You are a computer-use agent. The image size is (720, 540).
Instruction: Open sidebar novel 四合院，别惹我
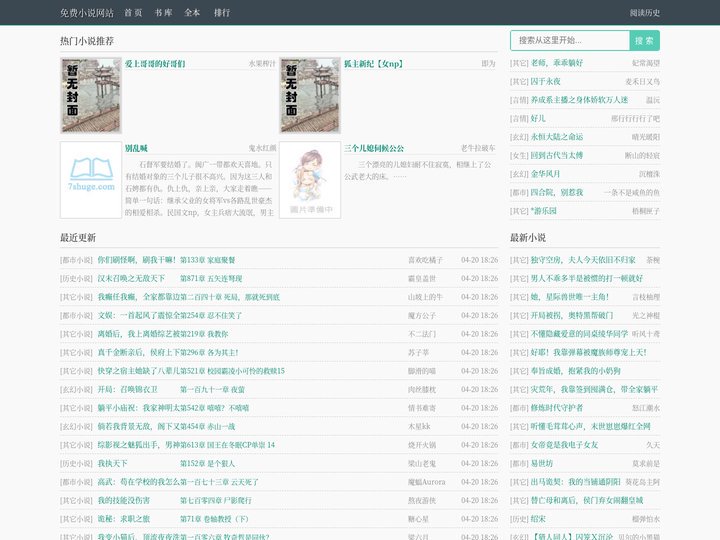[557, 192]
